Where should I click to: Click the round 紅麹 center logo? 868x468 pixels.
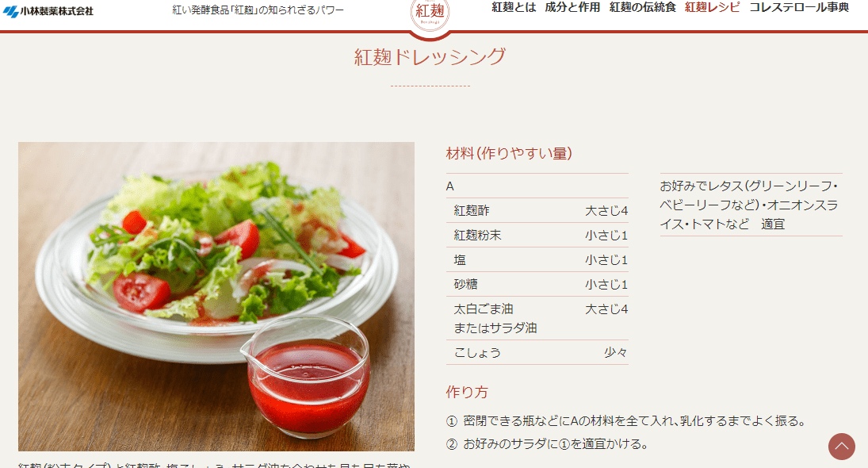430,13
